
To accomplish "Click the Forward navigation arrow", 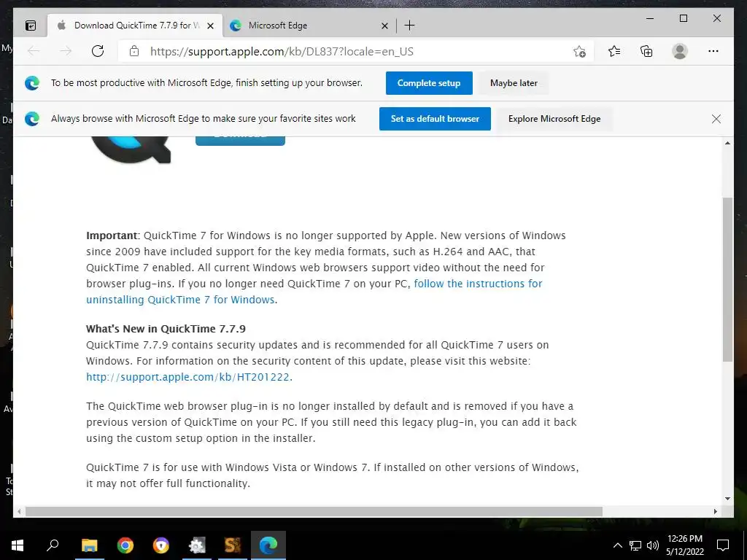I will 66,51.
